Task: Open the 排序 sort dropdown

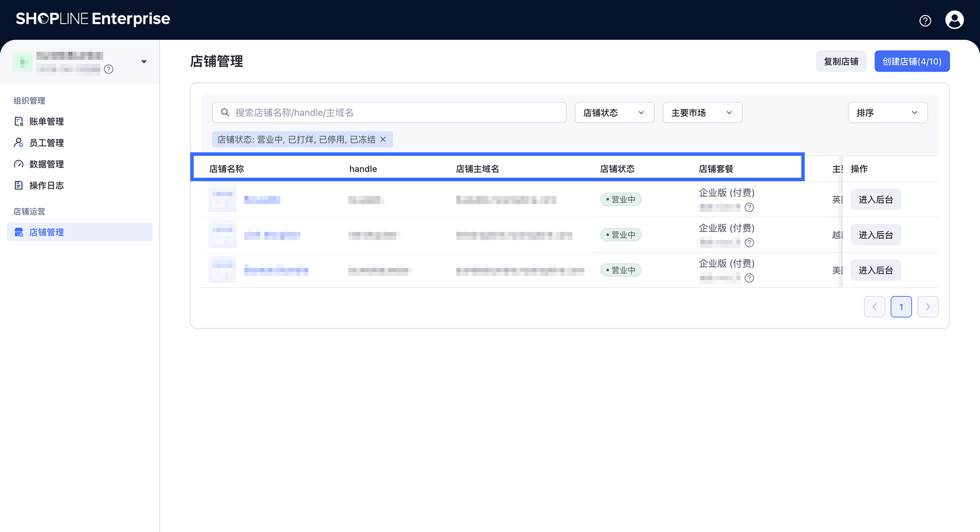Action: click(x=887, y=113)
